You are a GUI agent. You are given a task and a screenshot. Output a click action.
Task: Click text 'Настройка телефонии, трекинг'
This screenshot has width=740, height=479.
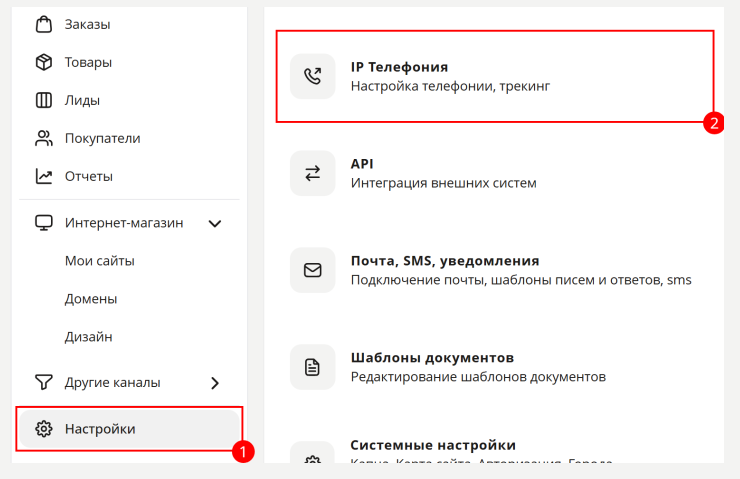tap(450, 86)
